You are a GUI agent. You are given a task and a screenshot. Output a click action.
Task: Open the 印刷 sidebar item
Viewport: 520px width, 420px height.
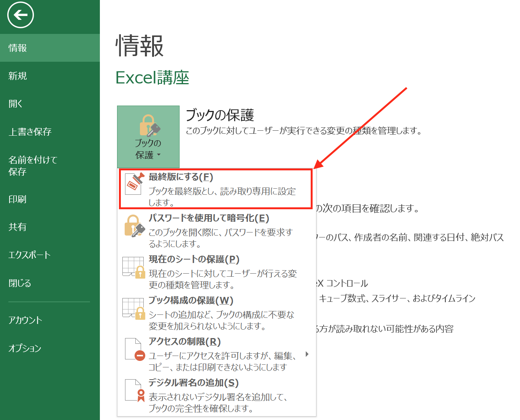click(50, 199)
